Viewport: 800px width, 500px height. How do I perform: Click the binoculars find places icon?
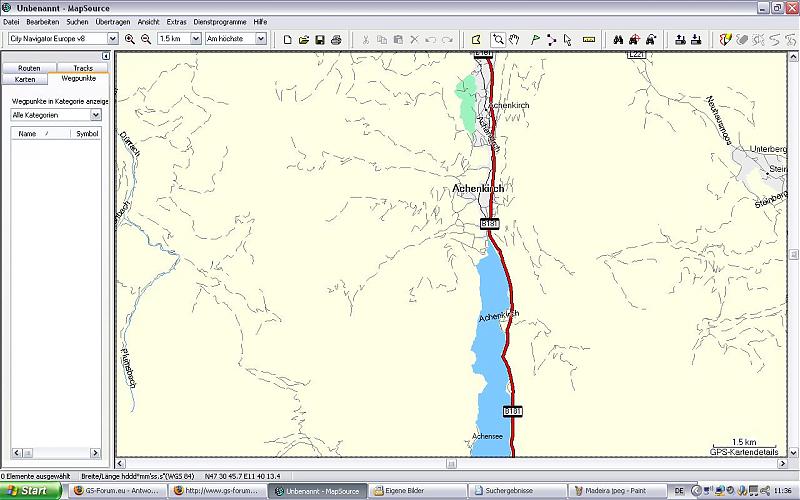[x=618, y=39]
